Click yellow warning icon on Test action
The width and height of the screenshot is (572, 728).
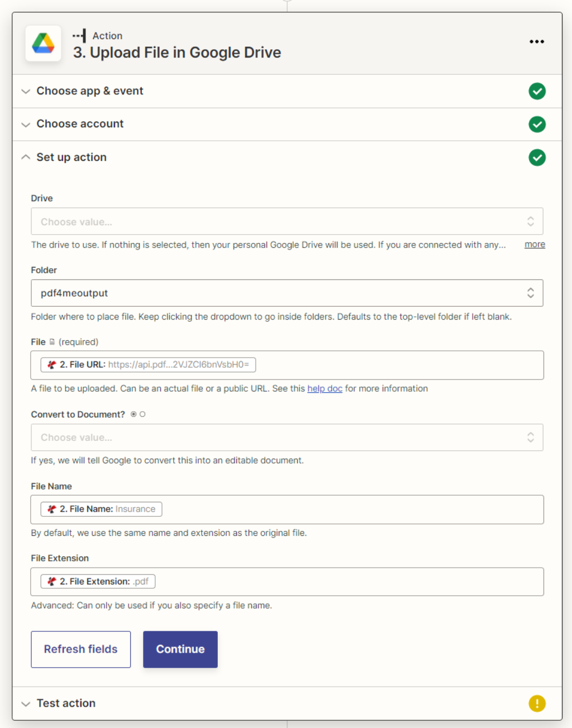(537, 703)
